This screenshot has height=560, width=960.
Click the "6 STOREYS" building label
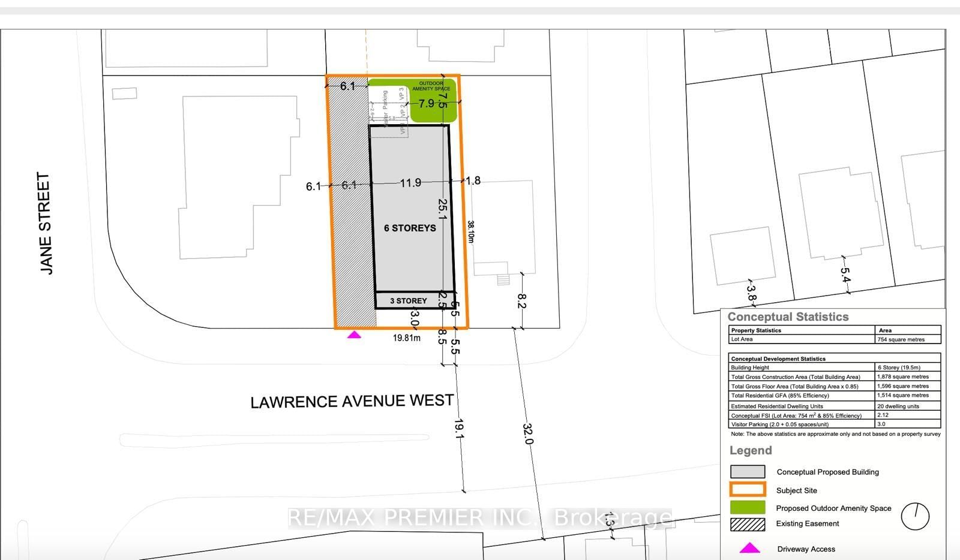pos(410,228)
